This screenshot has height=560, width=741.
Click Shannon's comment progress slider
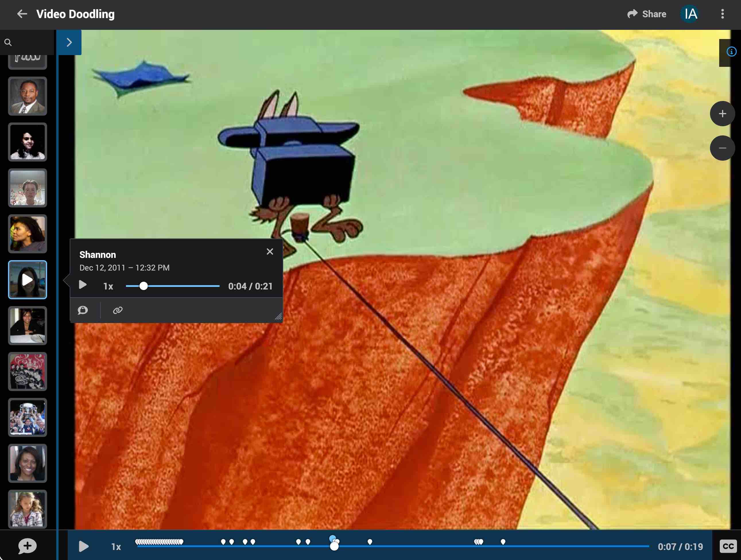tap(172, 286)
